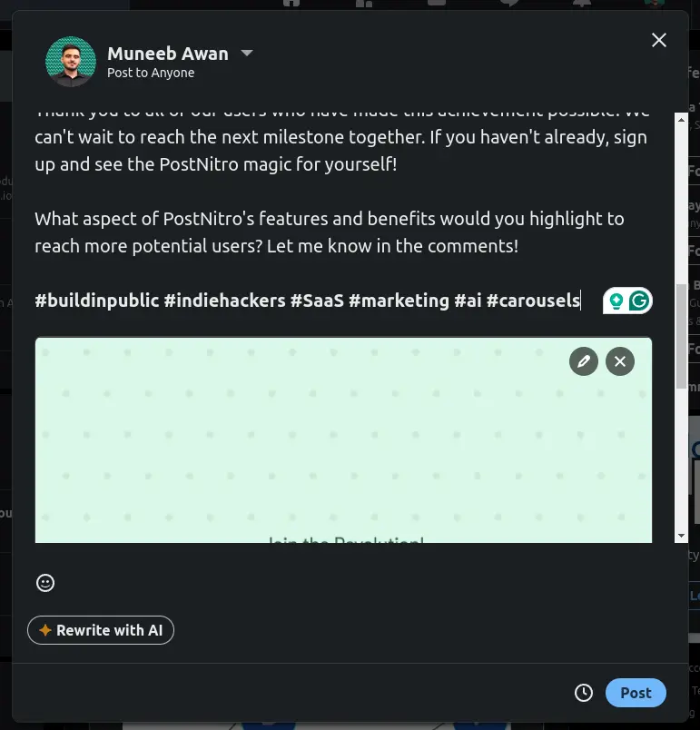This screenshot has width=700, height=730.
Task: Click the blue Post button
Action: (636, 693)
